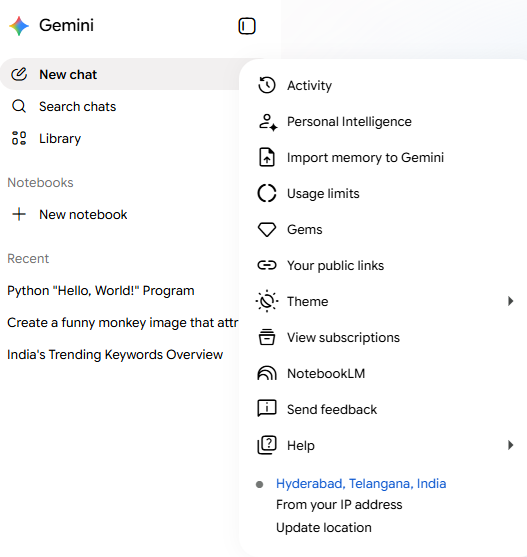Click the Theme sun-moon icon
Viewport: 527px width, 557px height.
[267, 301]
